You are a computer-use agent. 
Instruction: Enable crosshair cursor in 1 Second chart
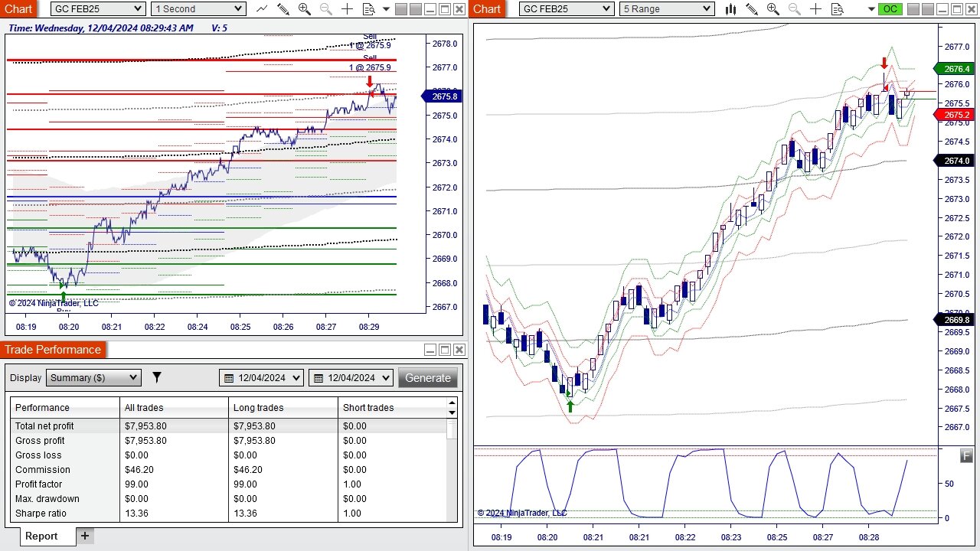pyautogui.click(x=347, y=9)
